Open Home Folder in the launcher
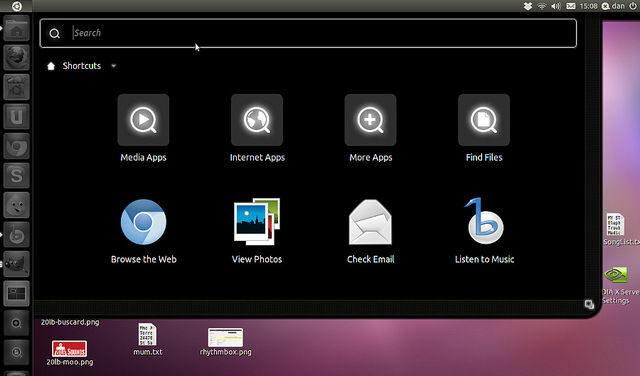Screen dimensions: 640x376 pos(16,29)
